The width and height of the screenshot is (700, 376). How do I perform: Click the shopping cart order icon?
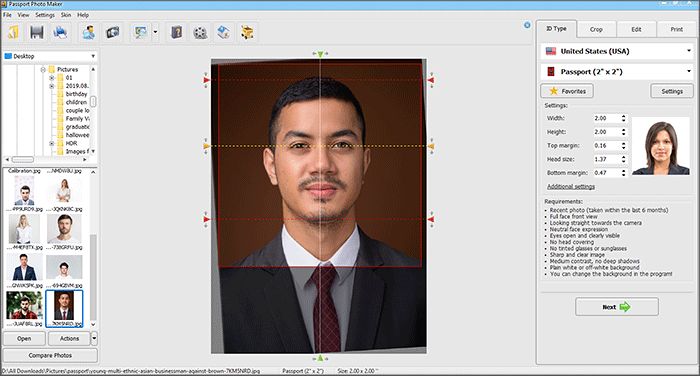[x=247, y=32]
